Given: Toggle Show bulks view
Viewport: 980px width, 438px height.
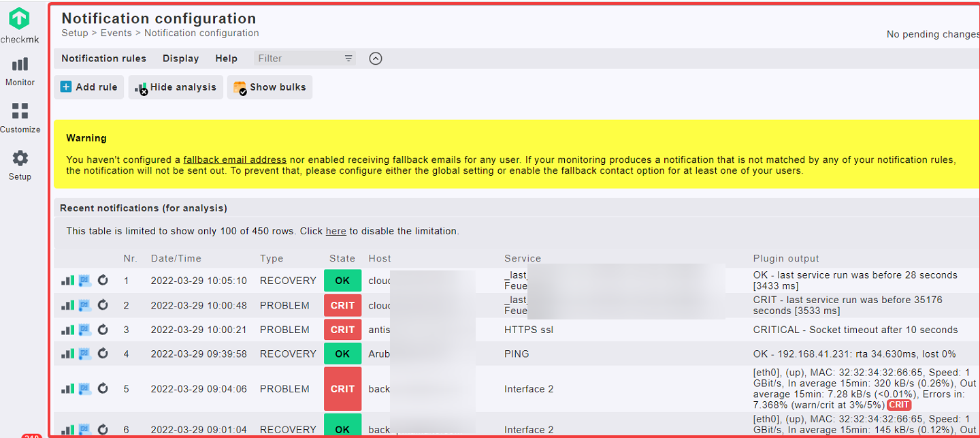Looking at the screenshot, I should (269, 87).
